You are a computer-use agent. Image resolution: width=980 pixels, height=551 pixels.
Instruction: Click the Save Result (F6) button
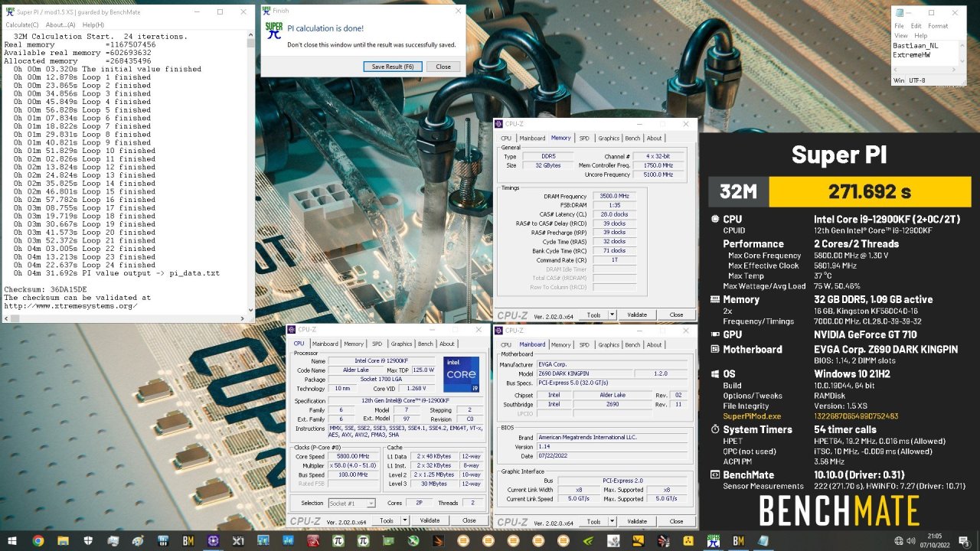tap(393, 67)
